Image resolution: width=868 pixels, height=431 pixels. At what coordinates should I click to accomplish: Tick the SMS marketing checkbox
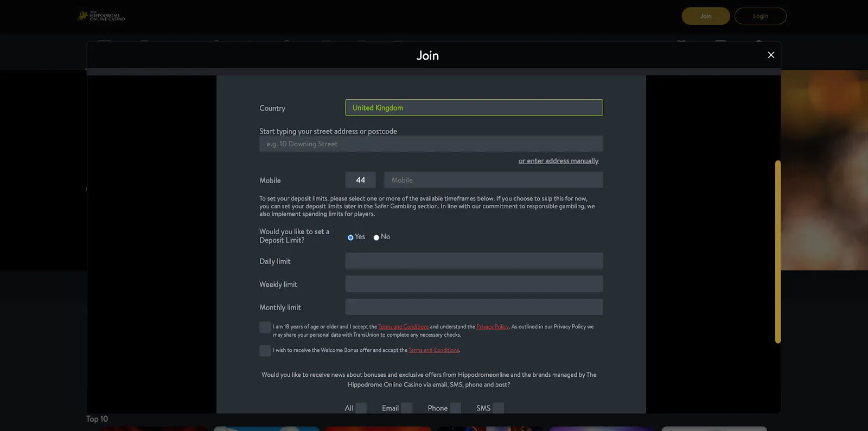click(x=498, y=408)
